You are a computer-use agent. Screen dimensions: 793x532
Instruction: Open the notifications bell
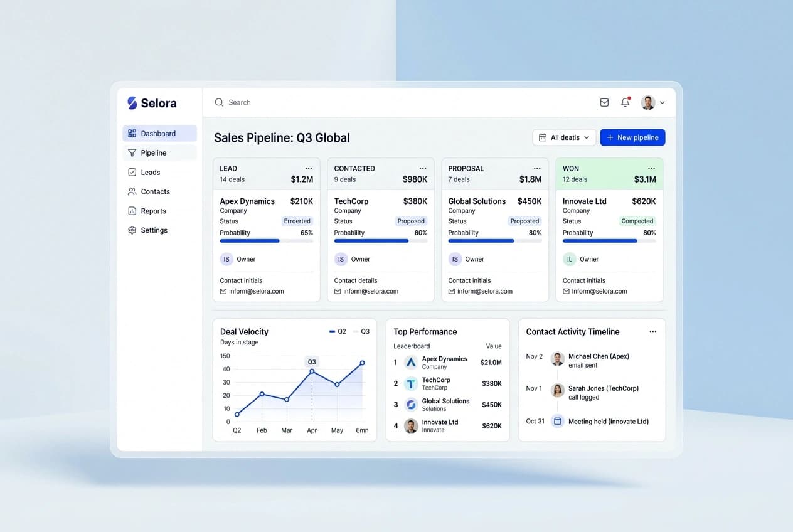click(625, 102)
